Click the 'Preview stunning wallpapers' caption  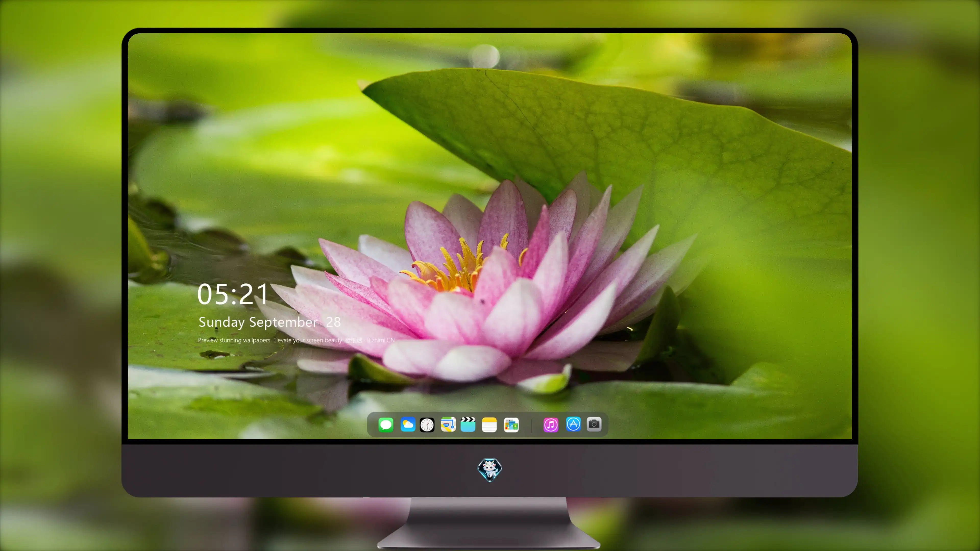coord(296,340)
